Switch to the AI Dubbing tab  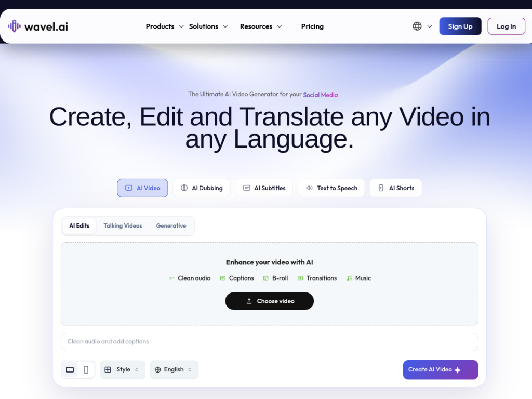[x=202, y=188]
